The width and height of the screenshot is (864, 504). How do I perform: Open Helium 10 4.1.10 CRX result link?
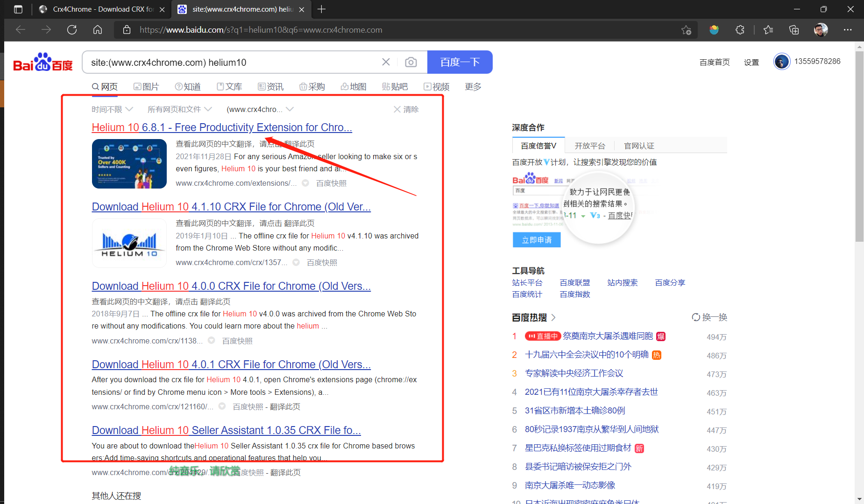[231, 207]
